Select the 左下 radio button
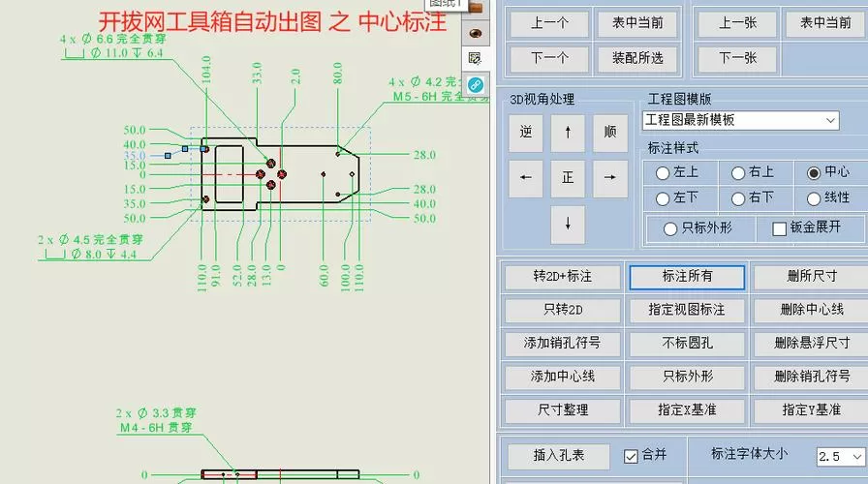 (x=663, y=198)
